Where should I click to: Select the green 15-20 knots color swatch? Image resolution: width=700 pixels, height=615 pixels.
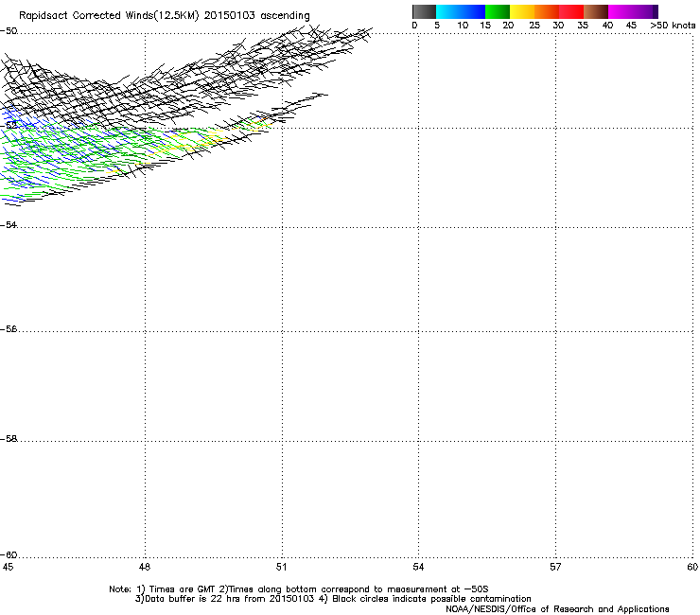[x=498, y=11]
